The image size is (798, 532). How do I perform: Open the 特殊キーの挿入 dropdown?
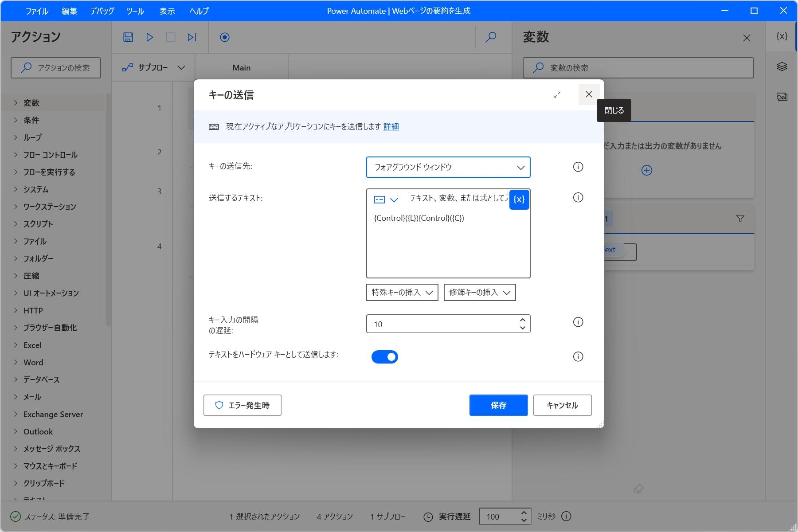[402, 293]
